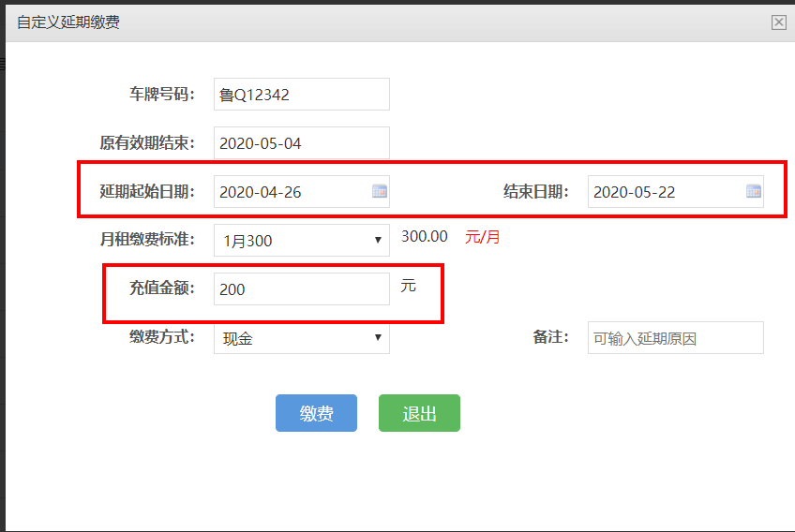795x532 pixels.
Task: Close the 自定义延期缴费 dialog
Action: (x=779, y=22)
